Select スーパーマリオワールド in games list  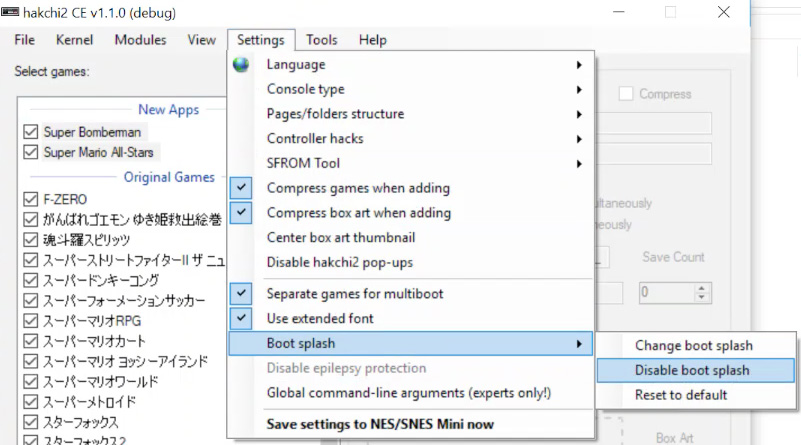(101, 382)
